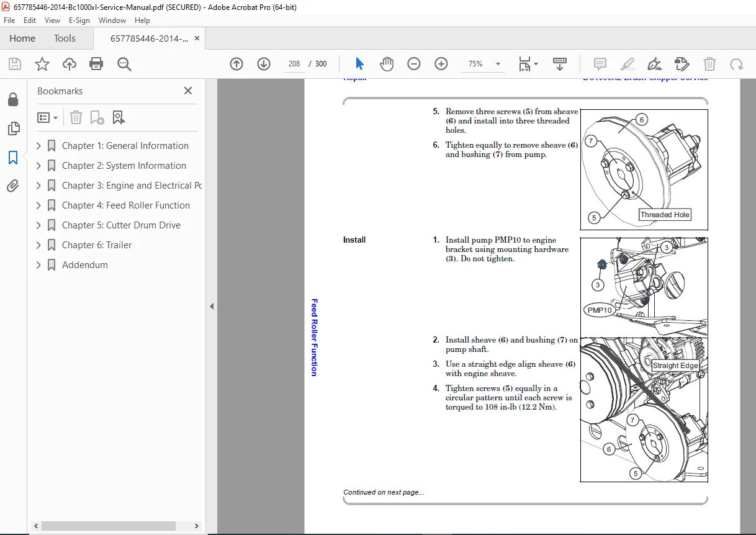
Task: Open the Window menu
Action: 112,20
